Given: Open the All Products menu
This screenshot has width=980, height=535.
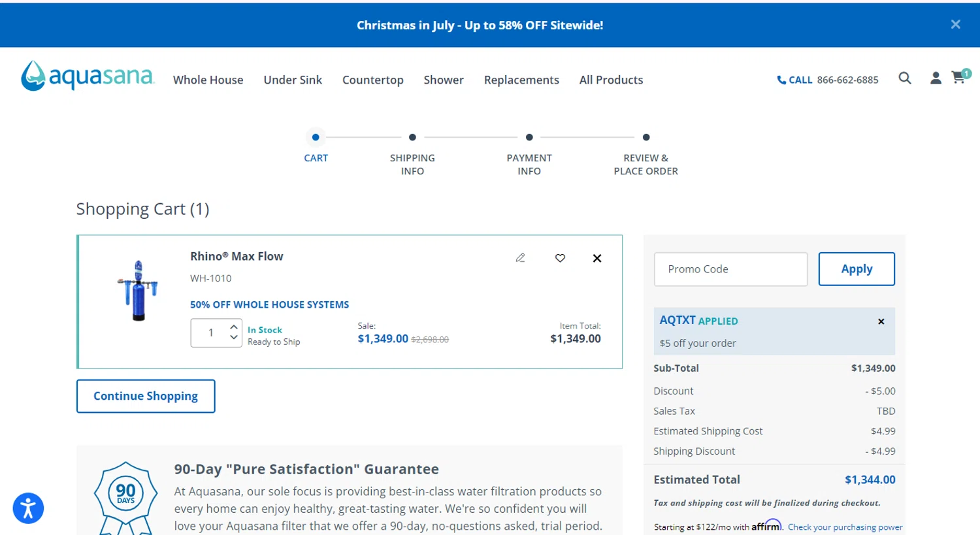Looking at the screenshot, I should 611,80.
